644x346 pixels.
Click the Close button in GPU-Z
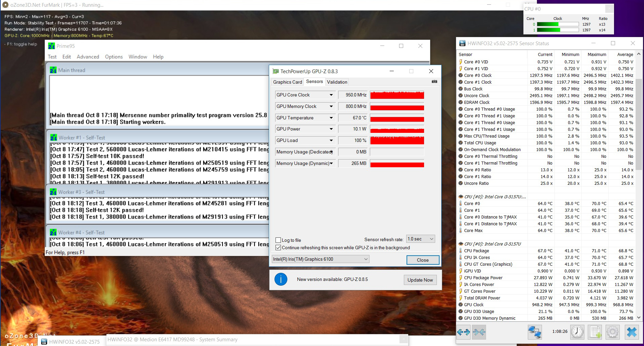pos(423,260)
